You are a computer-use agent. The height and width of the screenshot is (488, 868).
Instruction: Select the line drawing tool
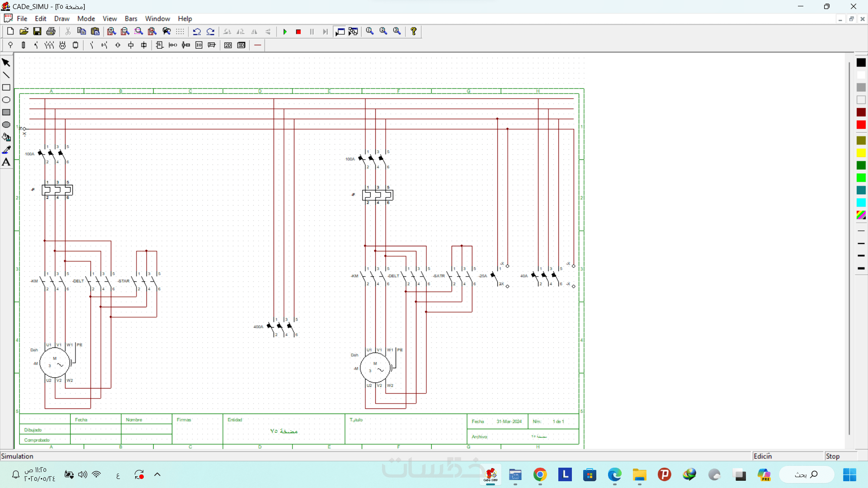coord(6,75)
